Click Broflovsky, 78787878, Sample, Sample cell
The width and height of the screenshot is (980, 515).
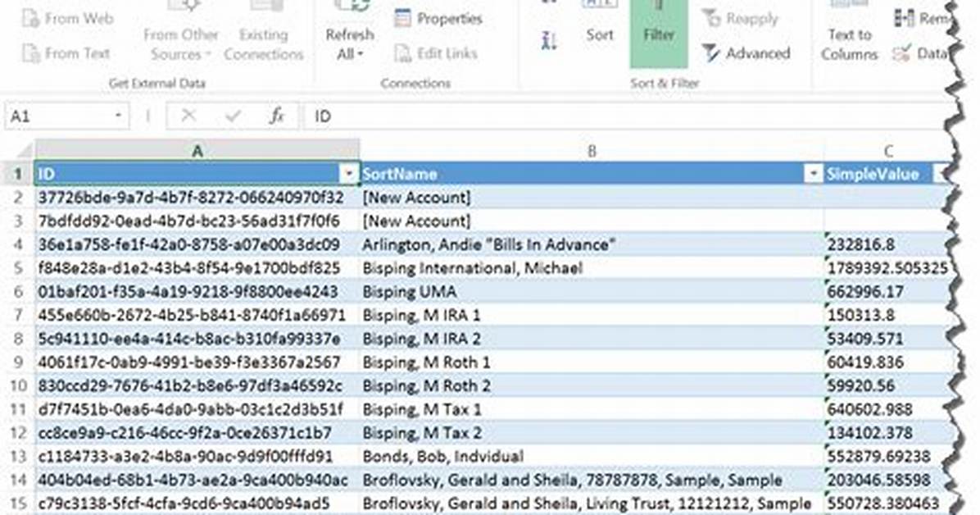click(592, 480)
